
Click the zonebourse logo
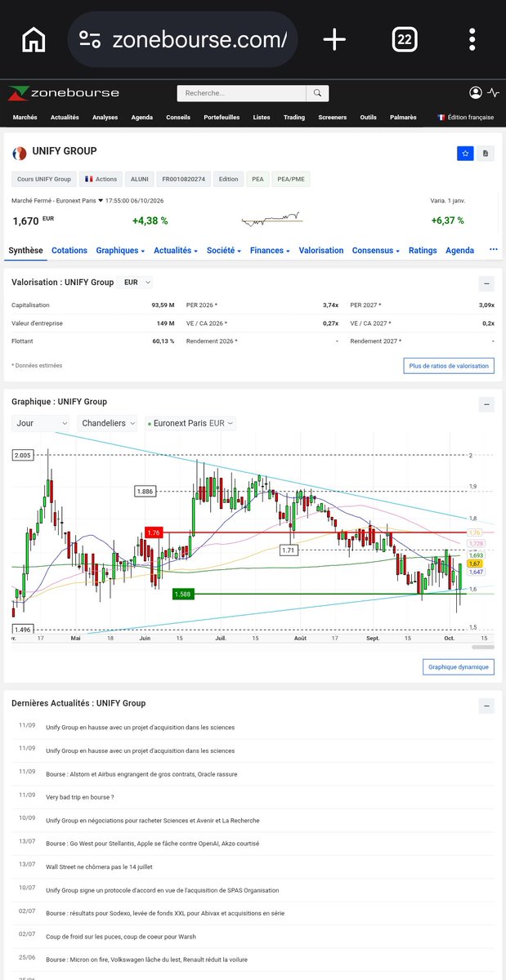[x=64, y=93]
